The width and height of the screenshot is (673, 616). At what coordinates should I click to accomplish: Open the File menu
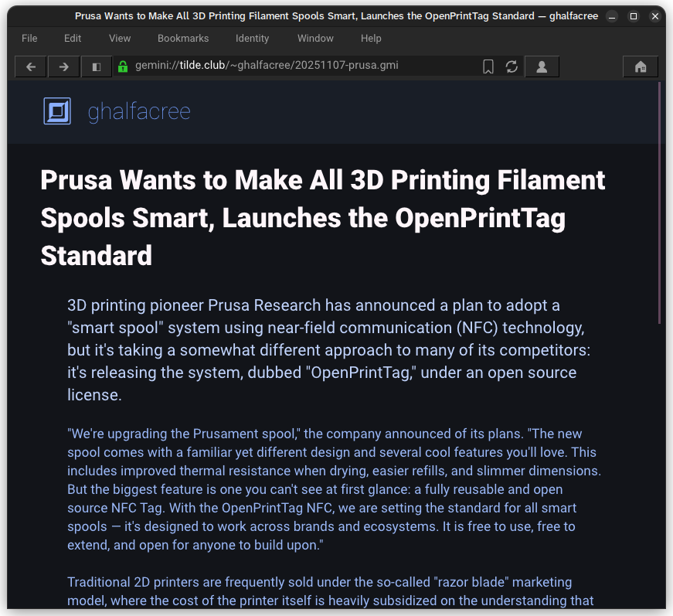point(29,38)
